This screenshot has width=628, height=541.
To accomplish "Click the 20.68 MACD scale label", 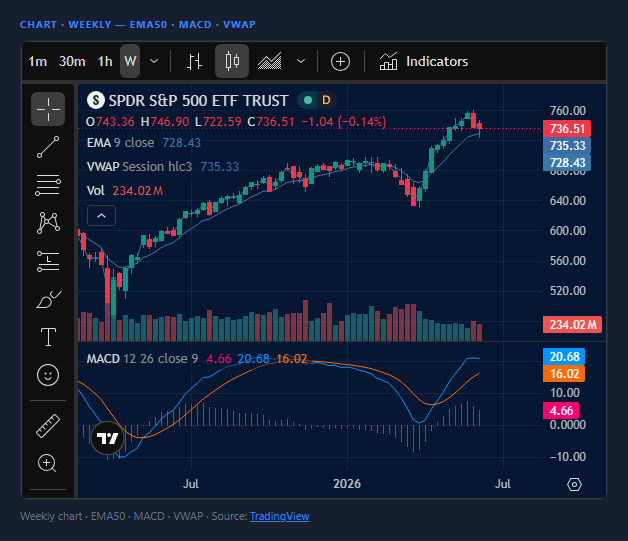I will 564,357.
